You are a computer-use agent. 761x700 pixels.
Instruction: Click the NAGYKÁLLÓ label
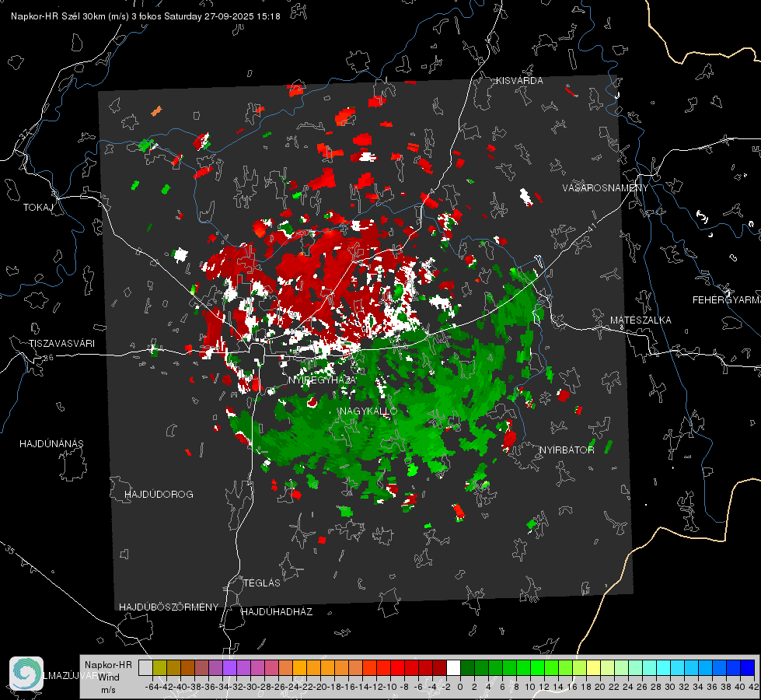click(368, 411)
